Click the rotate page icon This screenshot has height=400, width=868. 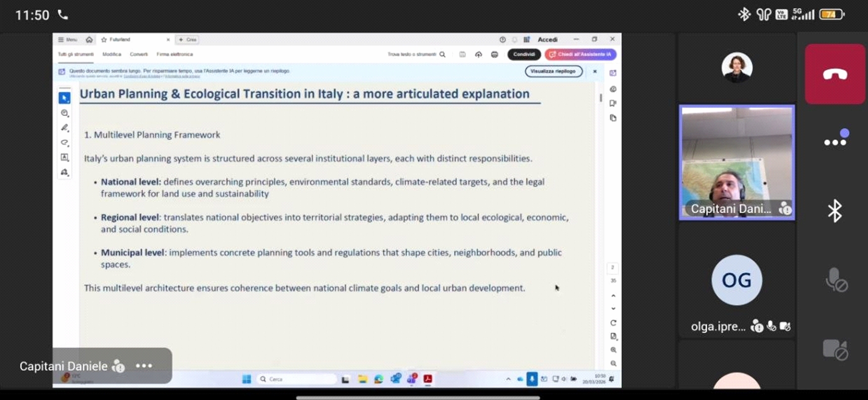pyautogui.click(x=613, y=323)
